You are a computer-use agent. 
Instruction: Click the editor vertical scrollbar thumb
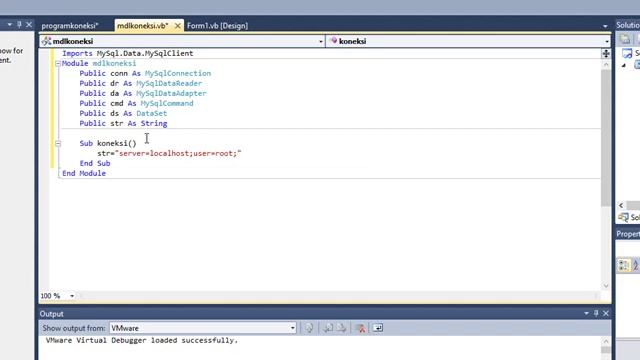[x=606, y=138]
